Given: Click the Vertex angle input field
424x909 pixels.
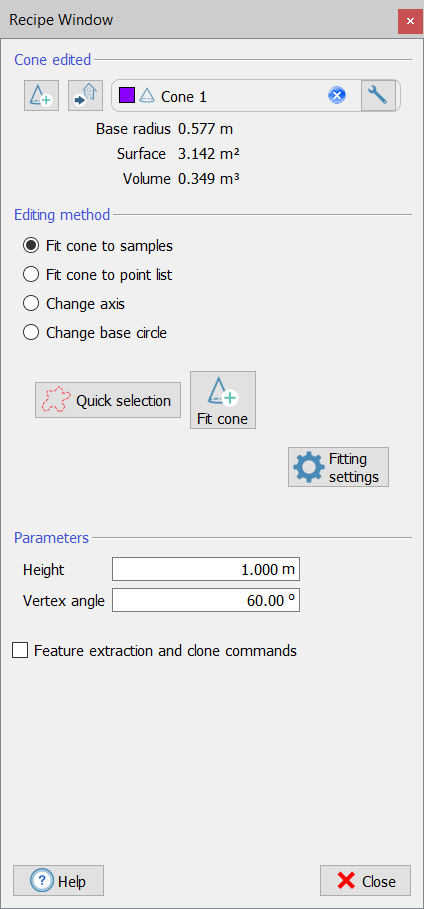Looking at the screenshot, I should coord(206,601).
